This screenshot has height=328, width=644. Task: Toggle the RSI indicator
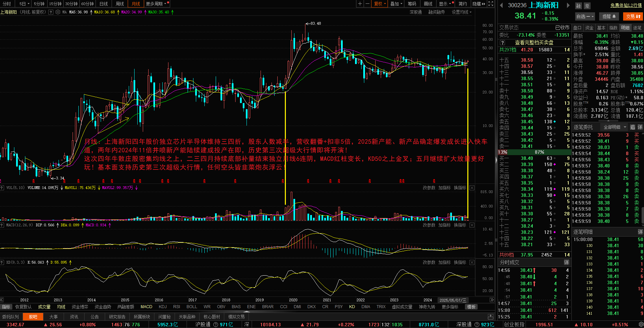click(177, 307)
